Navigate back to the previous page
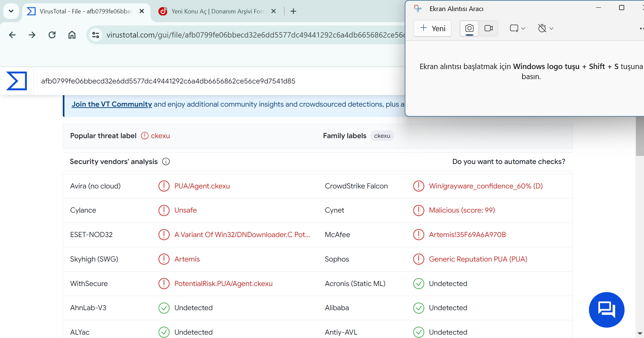 pos(12,35)
